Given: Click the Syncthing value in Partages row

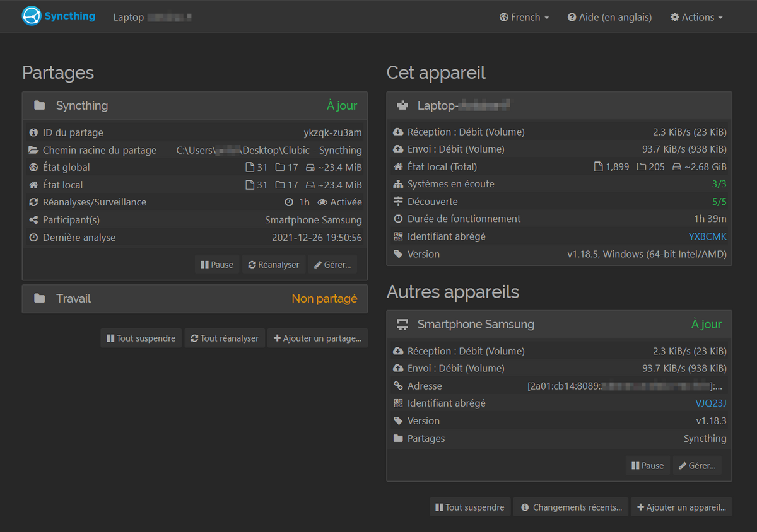Looking at the screenshot, I should [x=705, y=439].
